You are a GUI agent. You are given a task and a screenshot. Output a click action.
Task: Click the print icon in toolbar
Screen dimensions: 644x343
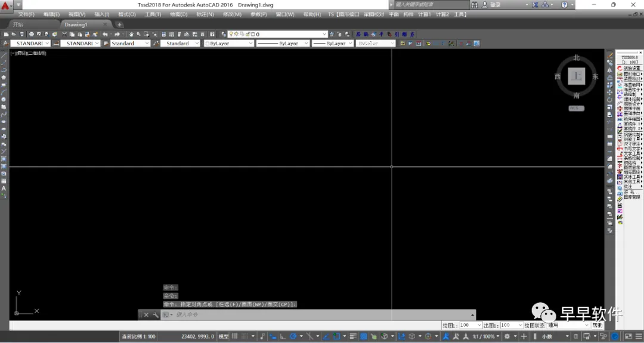(x=32, y=34)
